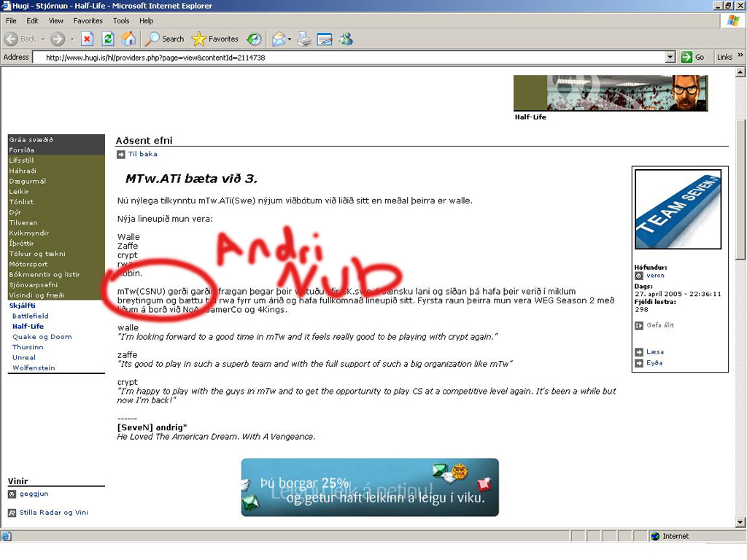
Task: Click the Print printer icon
Action: tap(304, 39)
